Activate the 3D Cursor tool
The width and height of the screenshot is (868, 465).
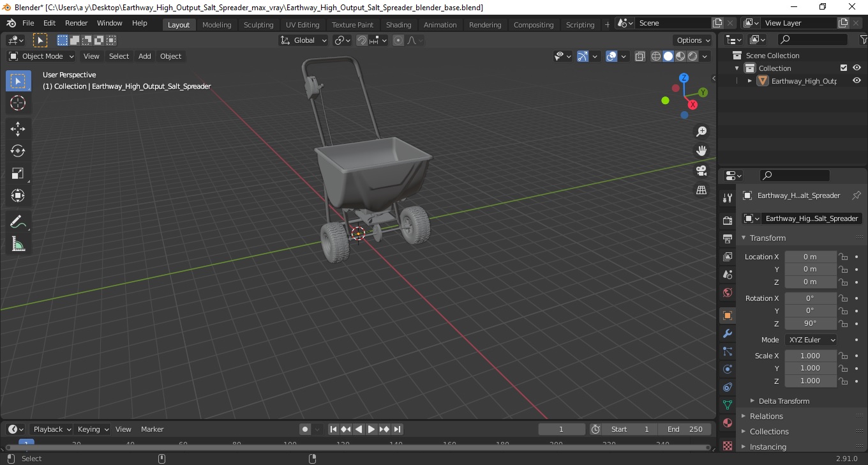coord(18,103)
